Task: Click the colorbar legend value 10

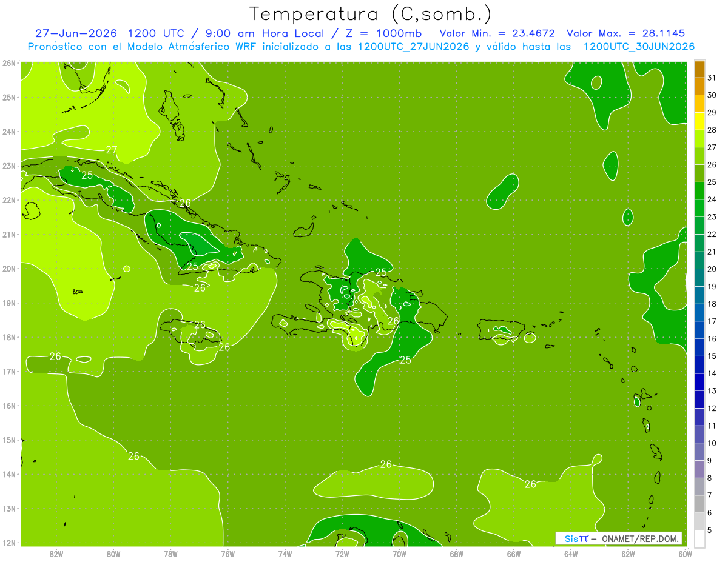Action: [x=712, y=443]
